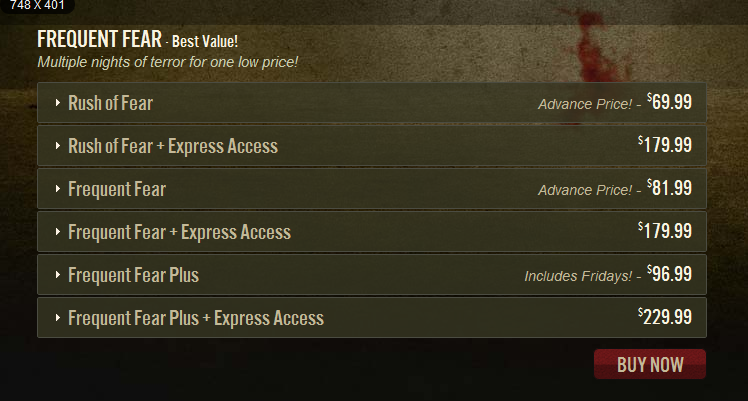Click the $179.99 price on Frequent Fear + Express Access
This screenshot has height=401, width=748.
pyautogui.click(x=665, y=230)
